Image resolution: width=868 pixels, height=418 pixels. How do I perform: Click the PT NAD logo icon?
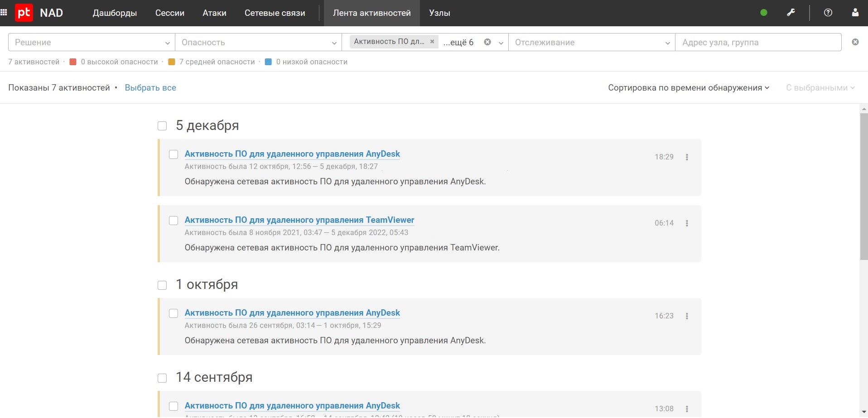(24, 13)
